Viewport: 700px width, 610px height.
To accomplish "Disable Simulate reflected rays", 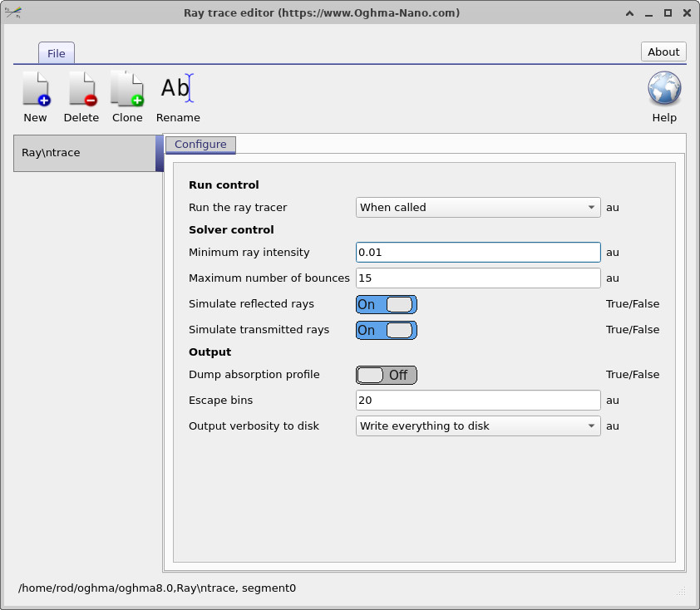I will tap(386, 304).
